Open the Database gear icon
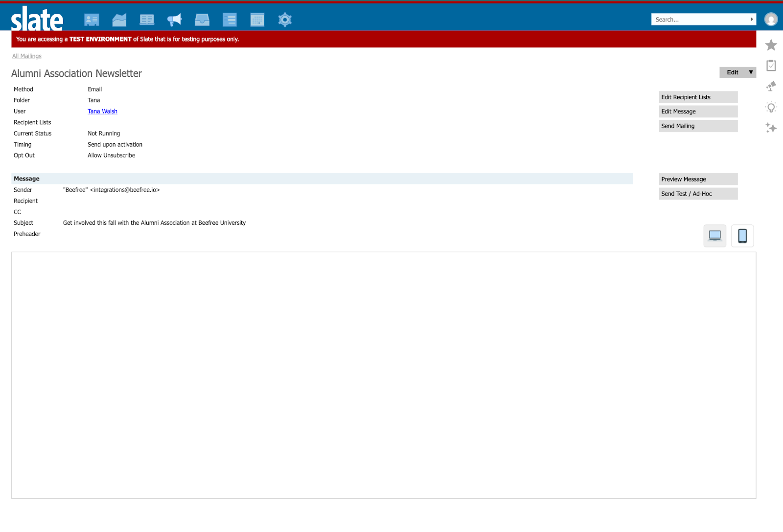Viewport: 783px width, 532px height. point(285,20)
